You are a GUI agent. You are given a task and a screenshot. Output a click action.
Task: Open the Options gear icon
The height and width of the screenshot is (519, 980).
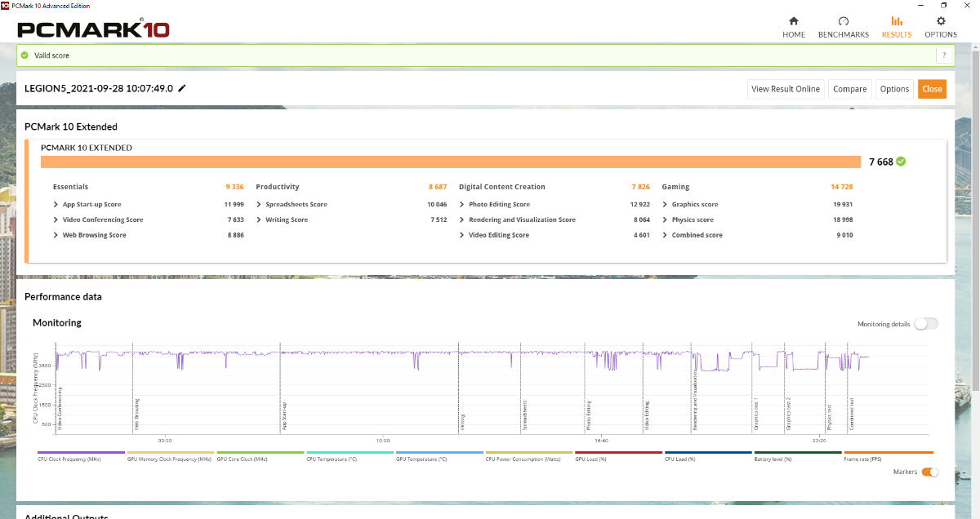pos(941,21)
